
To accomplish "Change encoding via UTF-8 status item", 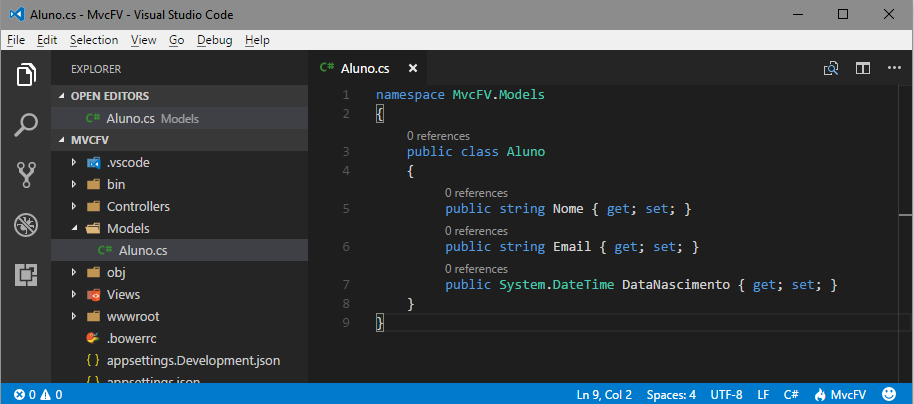I will 726,395.
